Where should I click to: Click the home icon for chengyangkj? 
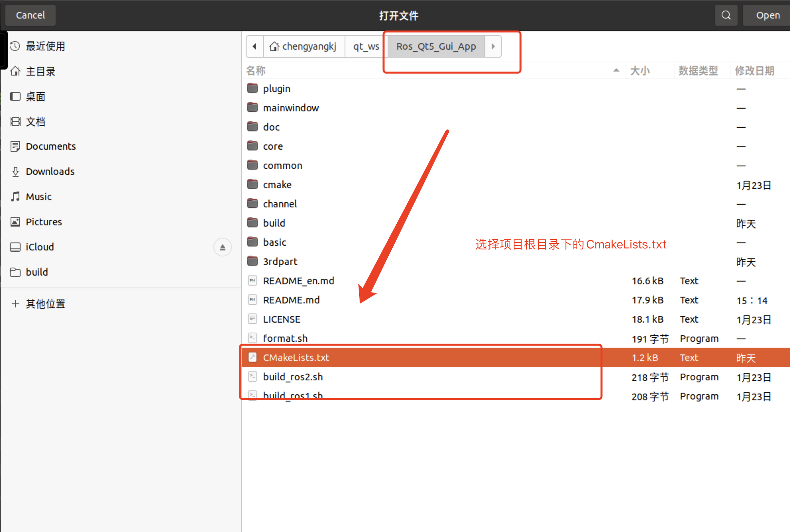click(x=274, y=46)
